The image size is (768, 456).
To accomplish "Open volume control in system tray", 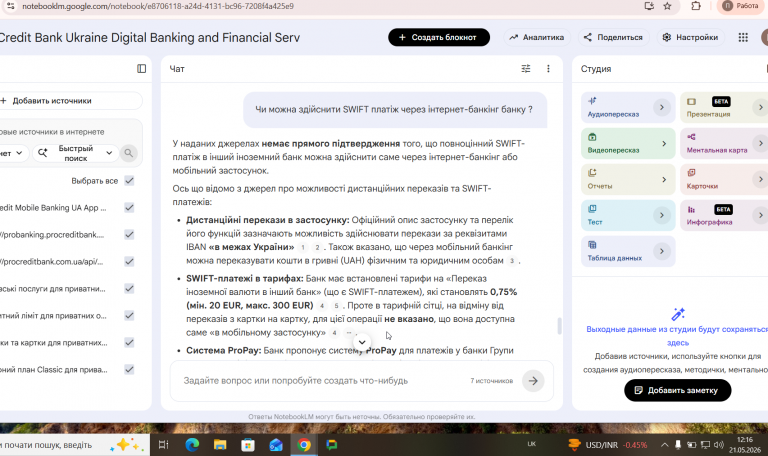I will pos(719,445).
